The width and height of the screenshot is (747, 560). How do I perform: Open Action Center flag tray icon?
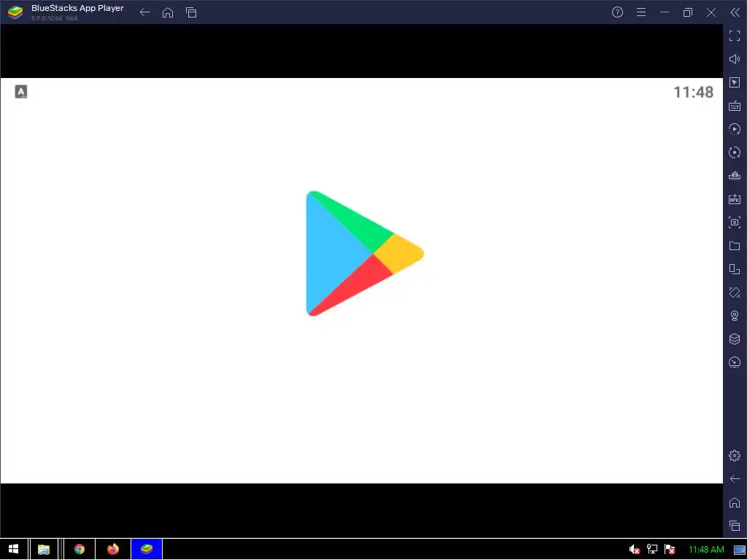(x=670, y=550)
